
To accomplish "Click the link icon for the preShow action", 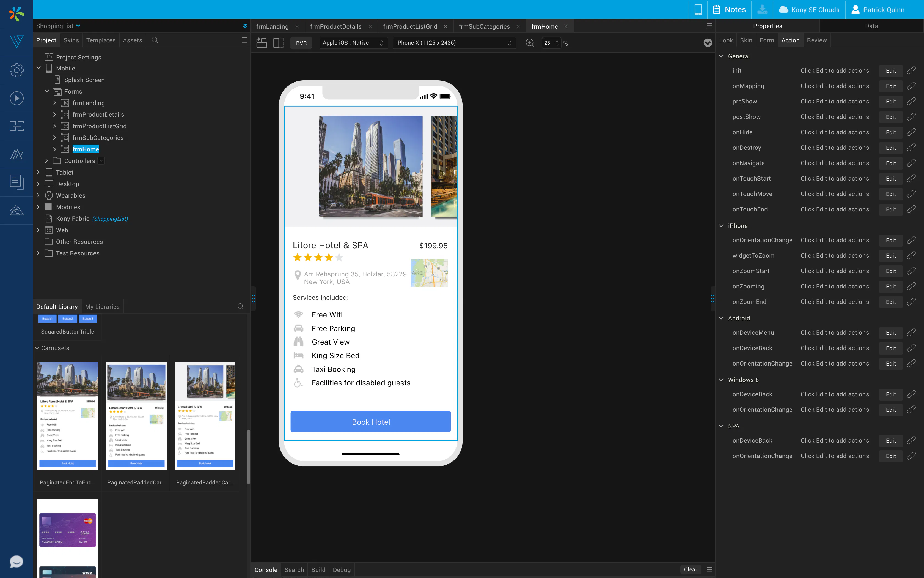I will point(911,101).
